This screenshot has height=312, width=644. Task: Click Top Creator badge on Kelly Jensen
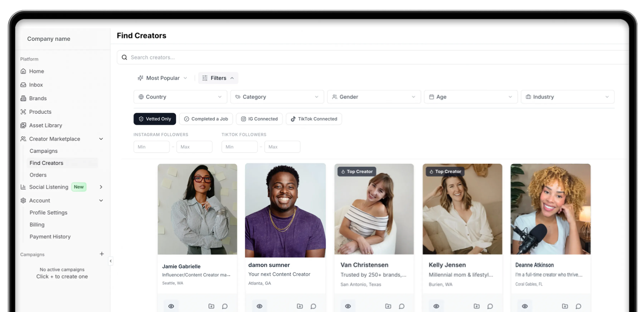(445, 172)
